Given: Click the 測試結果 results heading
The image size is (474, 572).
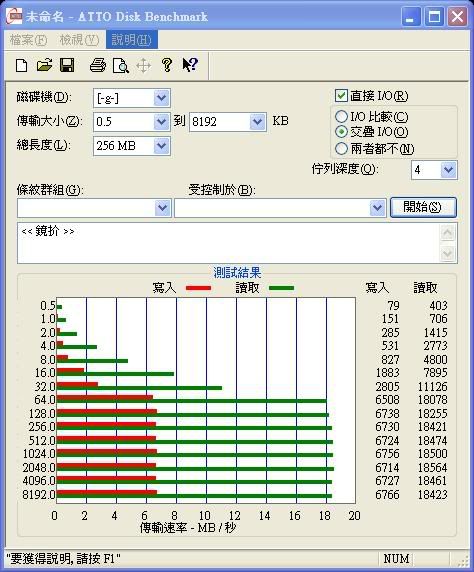Looking at the screenshot, I should point(237,273).
